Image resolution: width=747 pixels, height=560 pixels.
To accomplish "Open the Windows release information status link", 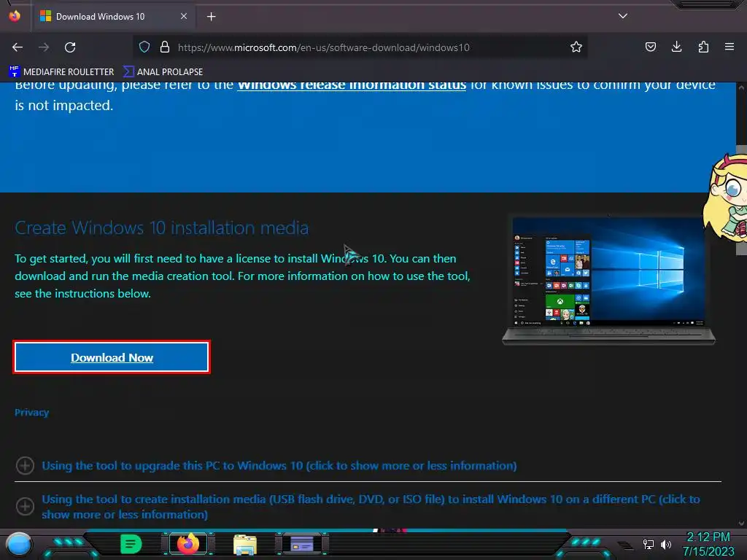I will [x=352, y=85].
